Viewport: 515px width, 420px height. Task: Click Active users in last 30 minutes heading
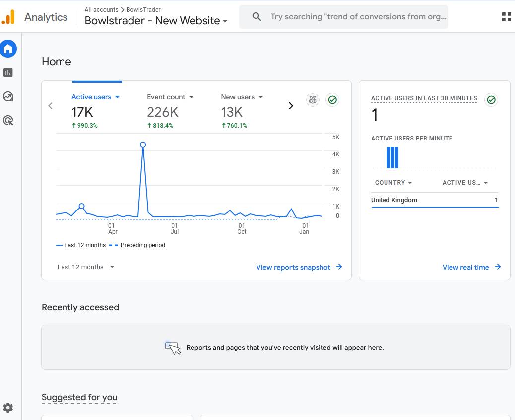click(x=424, y=98)
